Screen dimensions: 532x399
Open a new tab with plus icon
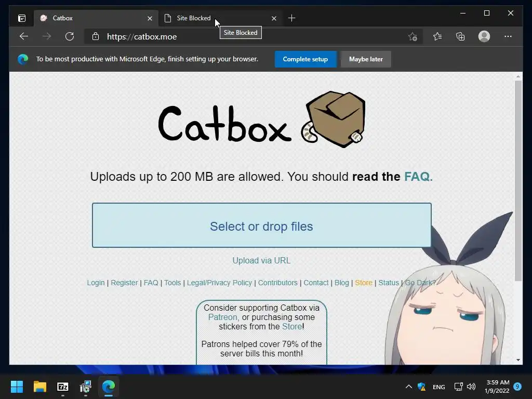click(x=291, y=18)
